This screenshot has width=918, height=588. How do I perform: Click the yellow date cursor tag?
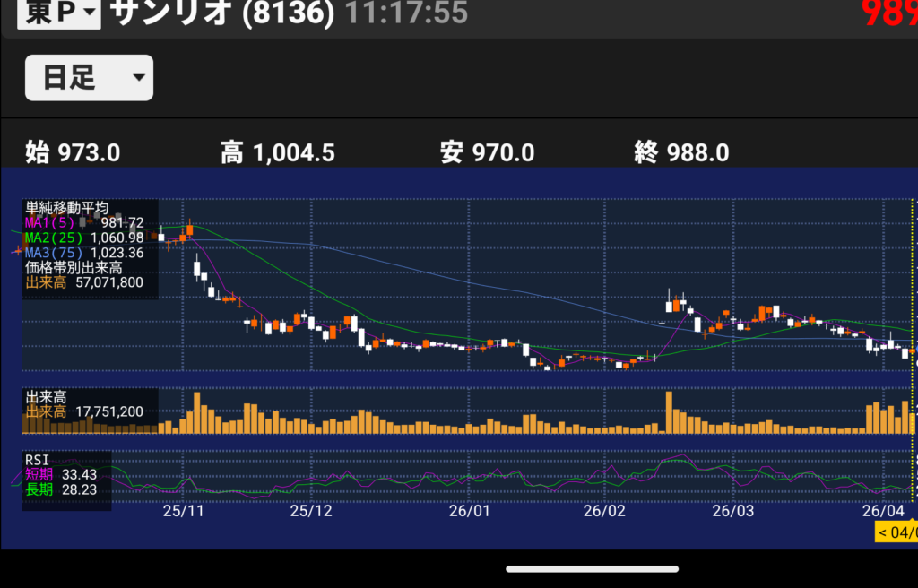[896, 532]
